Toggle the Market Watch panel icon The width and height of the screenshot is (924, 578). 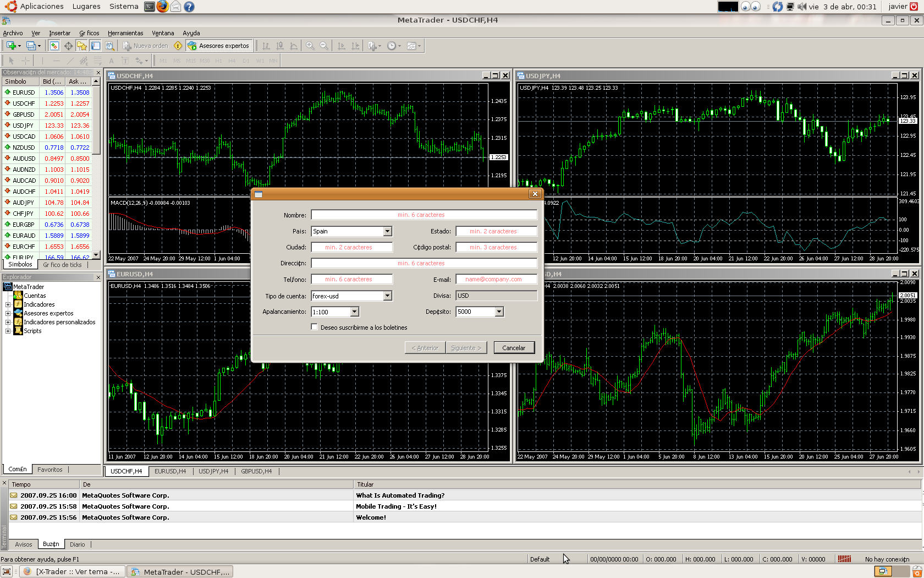tap(54, 46)
